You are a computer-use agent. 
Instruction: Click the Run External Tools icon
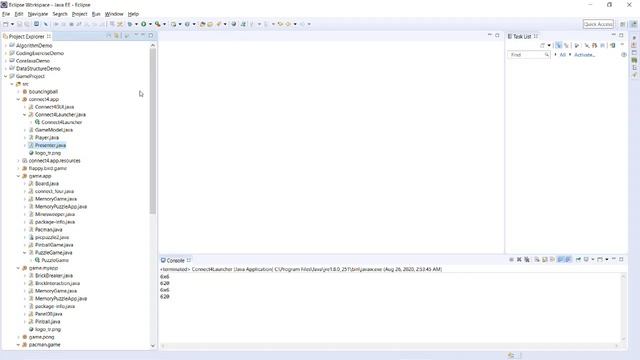(x=158, y=24)
